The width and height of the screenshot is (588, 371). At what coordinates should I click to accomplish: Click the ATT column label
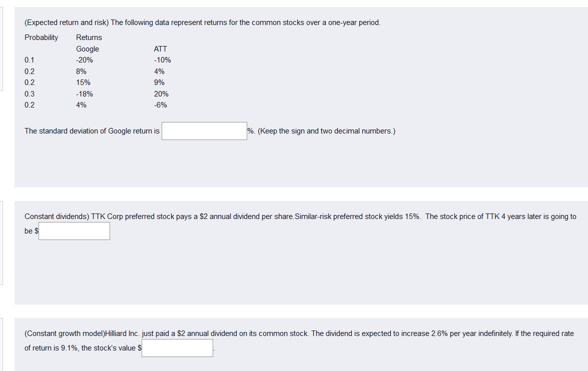pos(161,48)
